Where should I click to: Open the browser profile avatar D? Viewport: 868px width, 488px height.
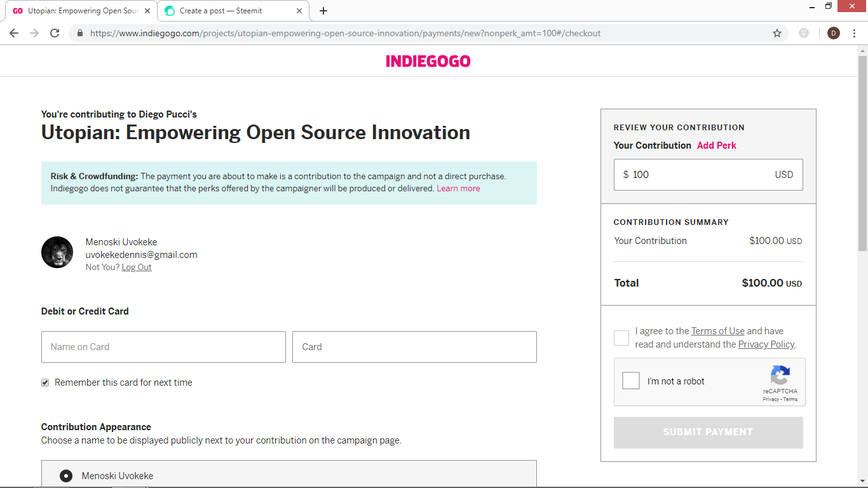pos(834,33)
